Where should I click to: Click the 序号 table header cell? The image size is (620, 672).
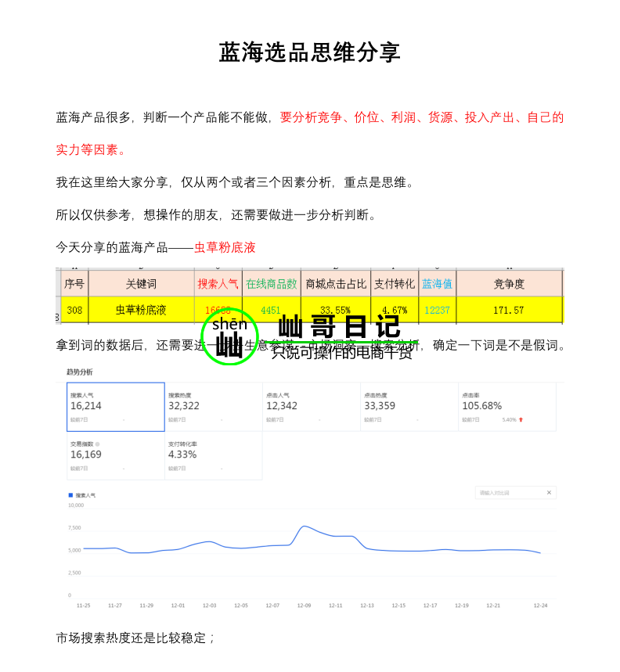(x=74, y=284)
